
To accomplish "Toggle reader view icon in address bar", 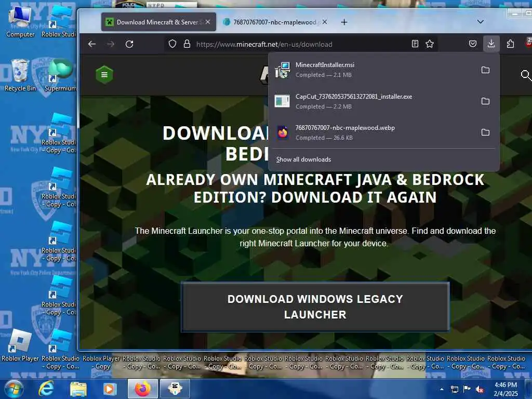I will pos(415,44).
